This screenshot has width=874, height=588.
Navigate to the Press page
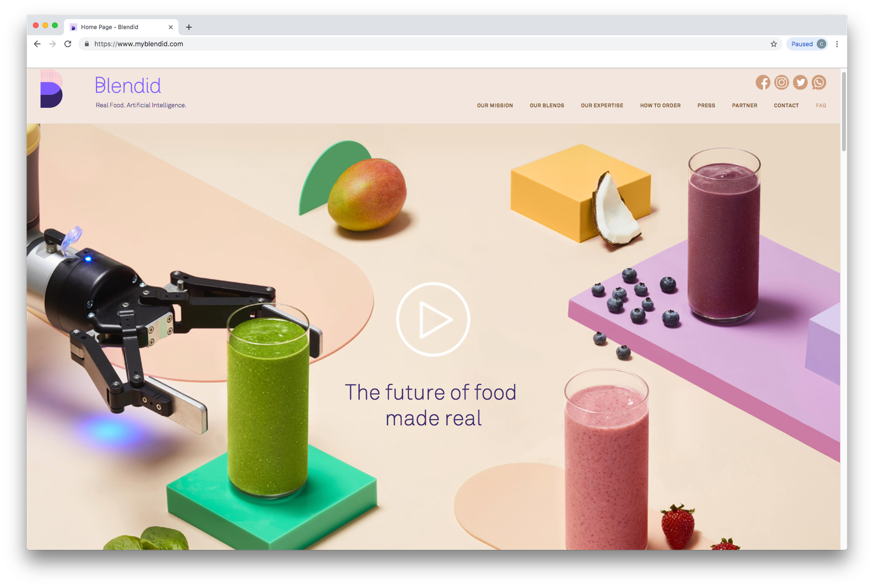706,105
